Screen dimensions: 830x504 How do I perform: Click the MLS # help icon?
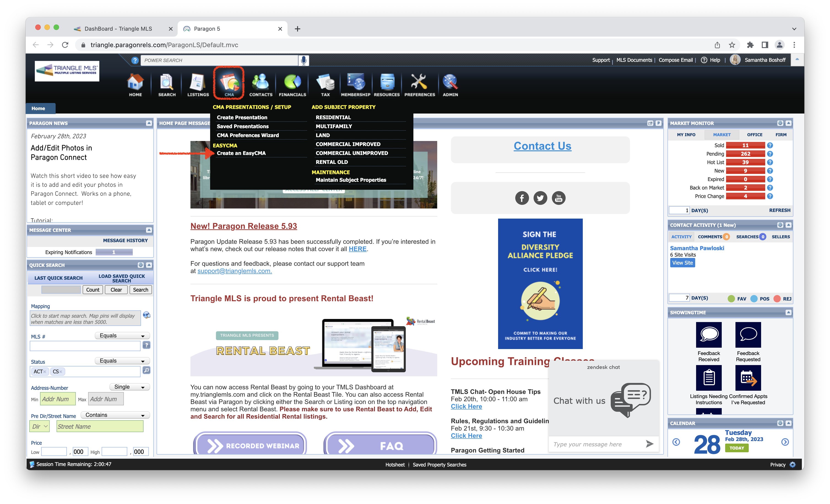[x=146, y=345]
